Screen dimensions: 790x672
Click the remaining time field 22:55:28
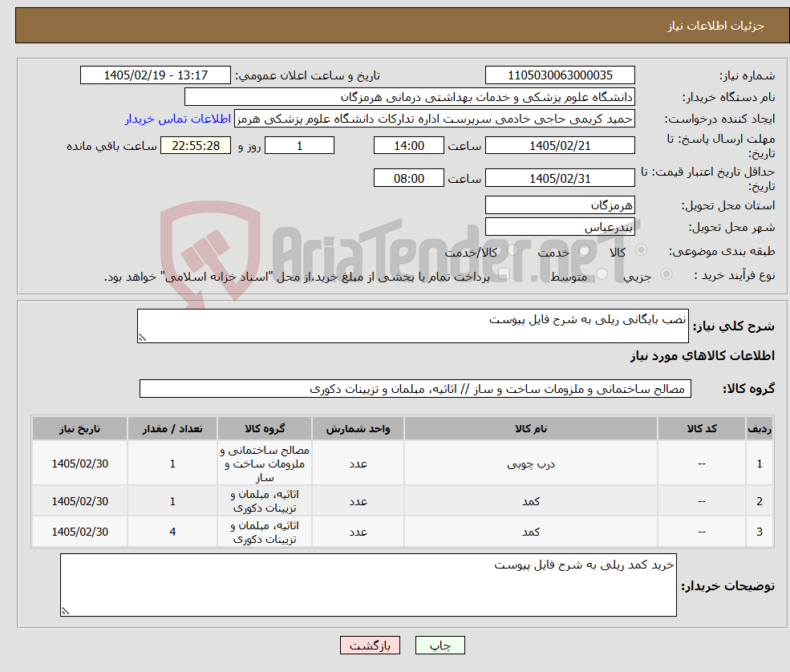(x=196, y=146)
